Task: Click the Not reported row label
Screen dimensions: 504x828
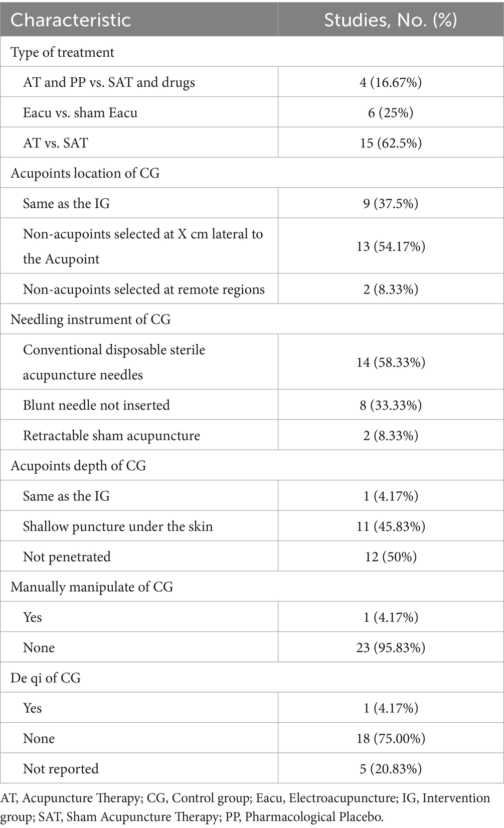Action: click(61, 768)
